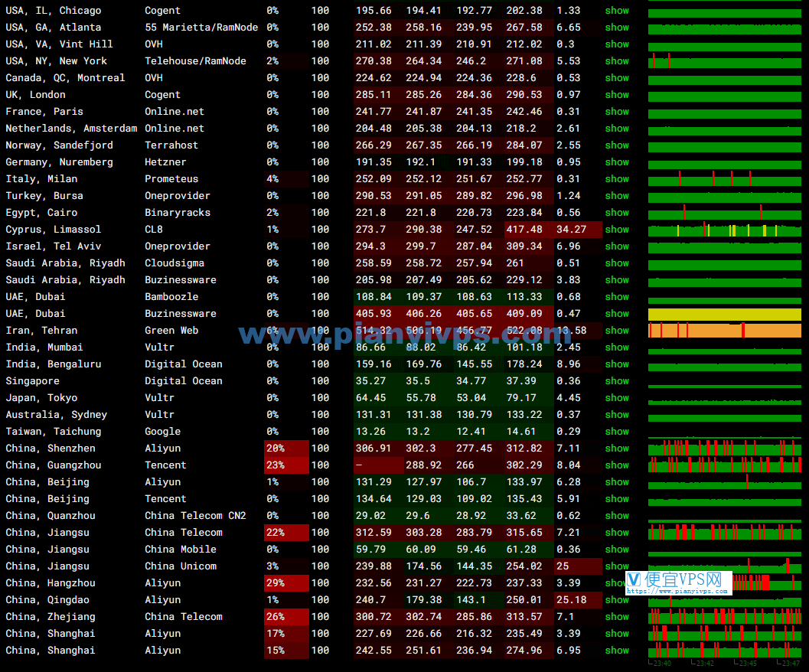The image size is (809, 672).
Task: Open the latency graph for China, Shenzhen
Action: tap(724, 448)
